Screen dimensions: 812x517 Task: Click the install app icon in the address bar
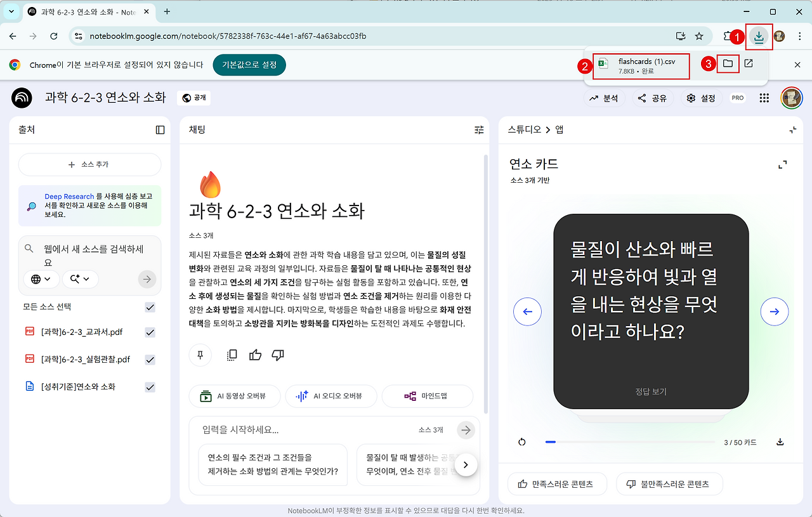(681, 36)
